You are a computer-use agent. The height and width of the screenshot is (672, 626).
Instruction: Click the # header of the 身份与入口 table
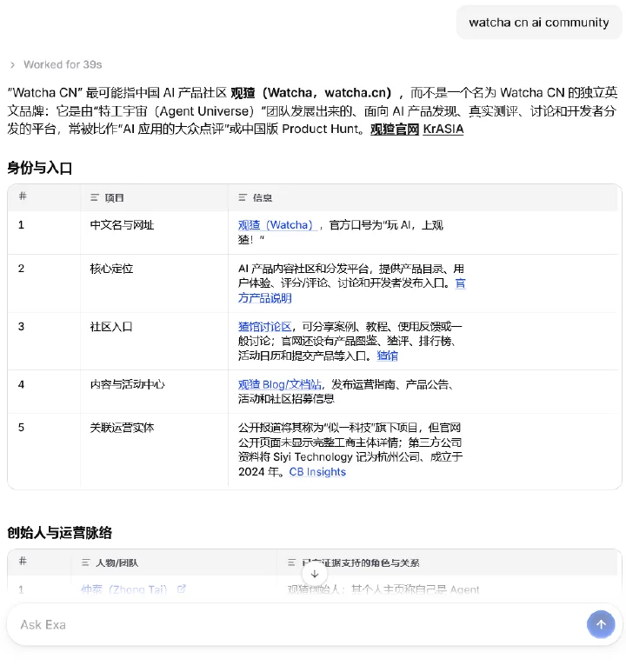tap(23, 196)
